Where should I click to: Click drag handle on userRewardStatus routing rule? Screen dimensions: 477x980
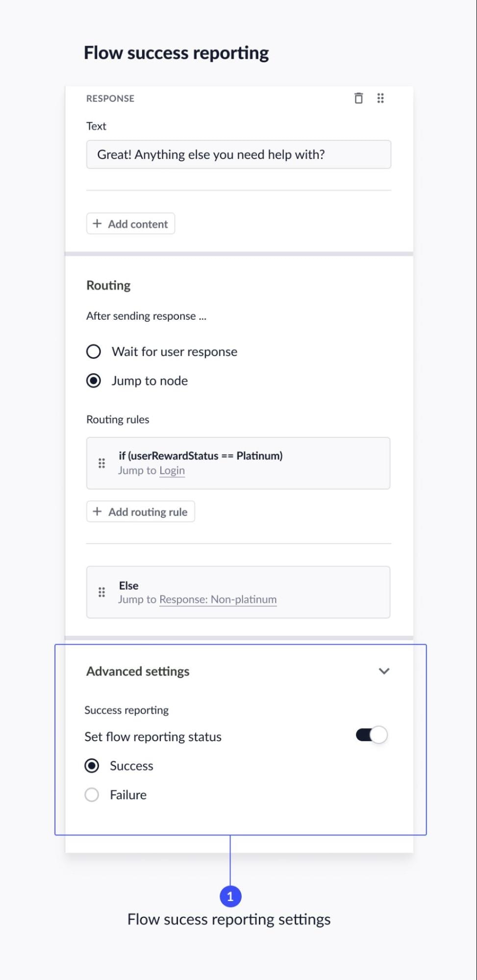pos(101,463)
